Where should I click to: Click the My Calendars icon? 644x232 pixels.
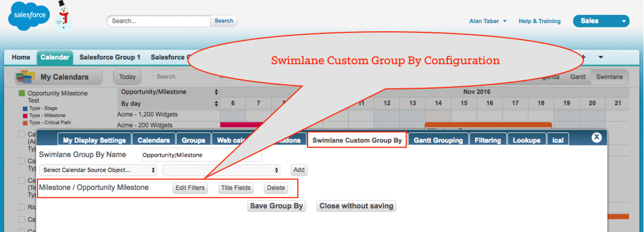coord(25,77)
